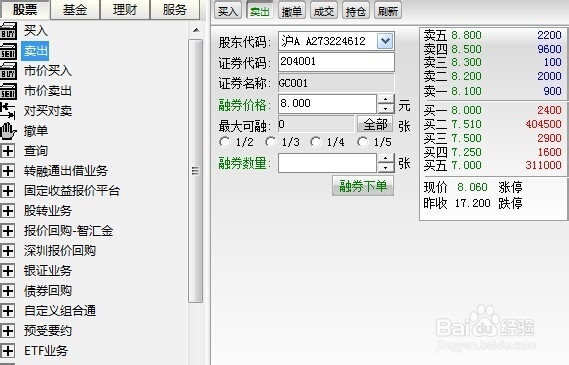Expand the 深圳报价回购 node

point(8,250)
